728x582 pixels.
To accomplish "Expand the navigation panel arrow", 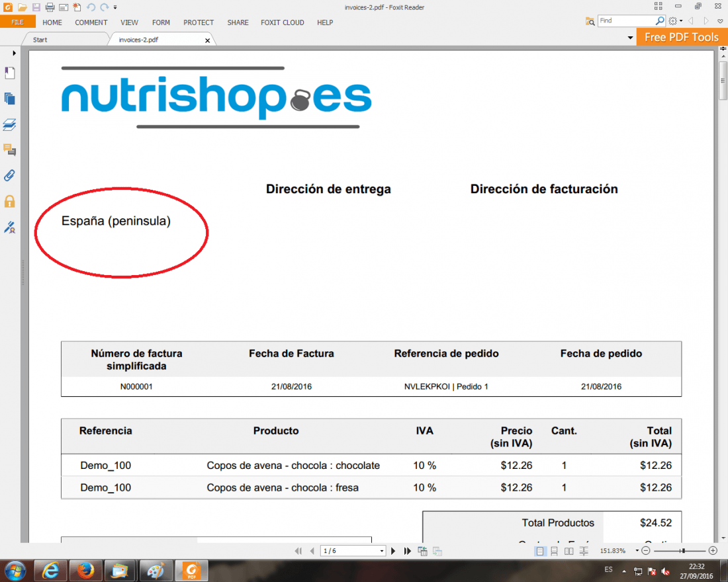I will pyautogui.click(x=14, y=54).
